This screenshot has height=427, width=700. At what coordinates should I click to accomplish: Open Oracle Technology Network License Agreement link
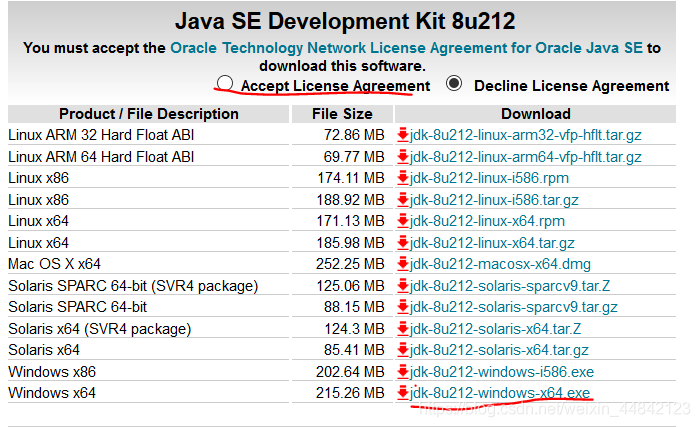point(406,48)
